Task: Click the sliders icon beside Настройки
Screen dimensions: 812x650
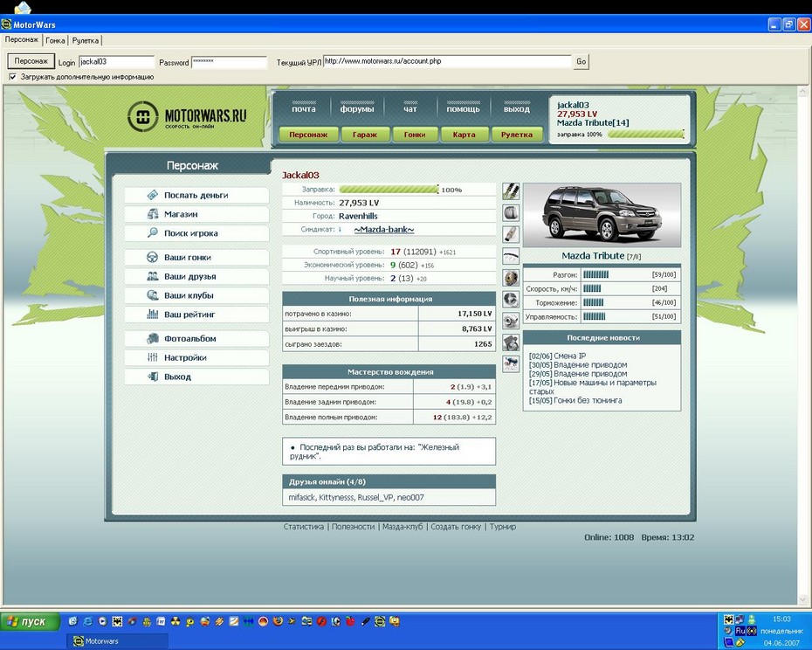Action: point(152,357)
